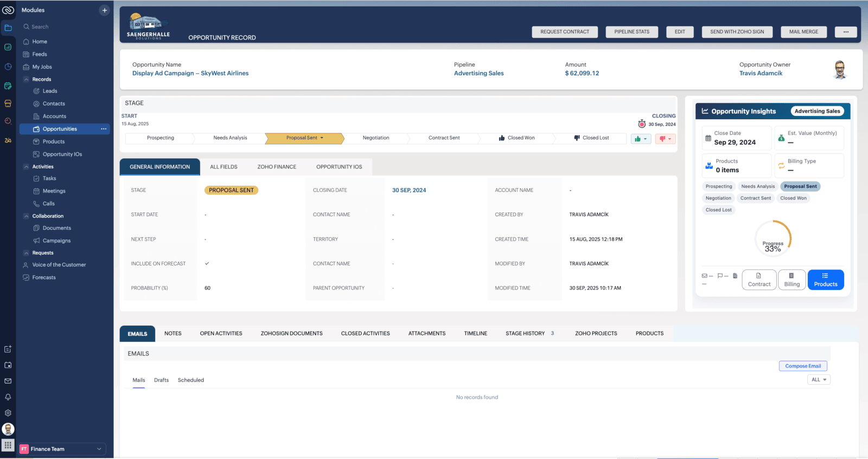Toggle Include On Forecast checkmark

coord(207,263)
